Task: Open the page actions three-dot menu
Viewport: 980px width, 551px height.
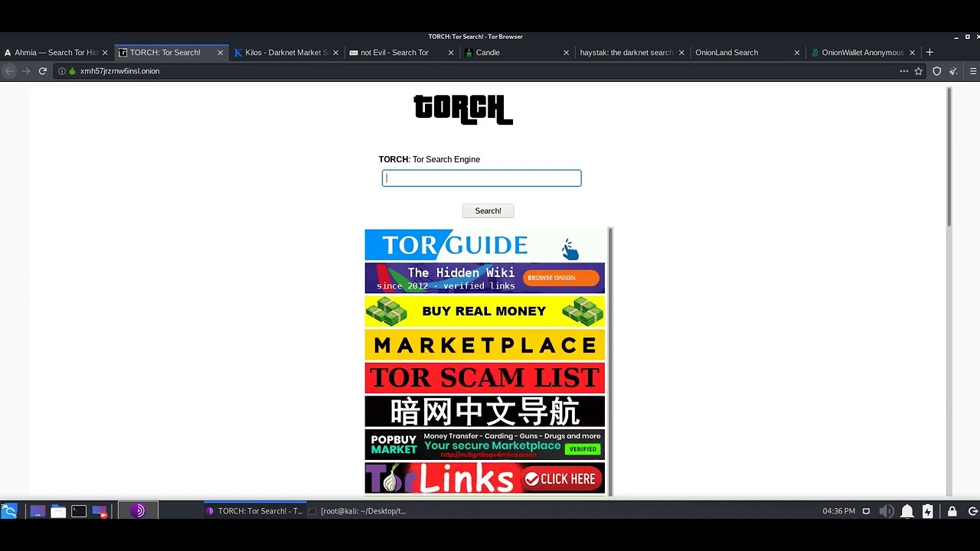Action: tap(904, 71)
